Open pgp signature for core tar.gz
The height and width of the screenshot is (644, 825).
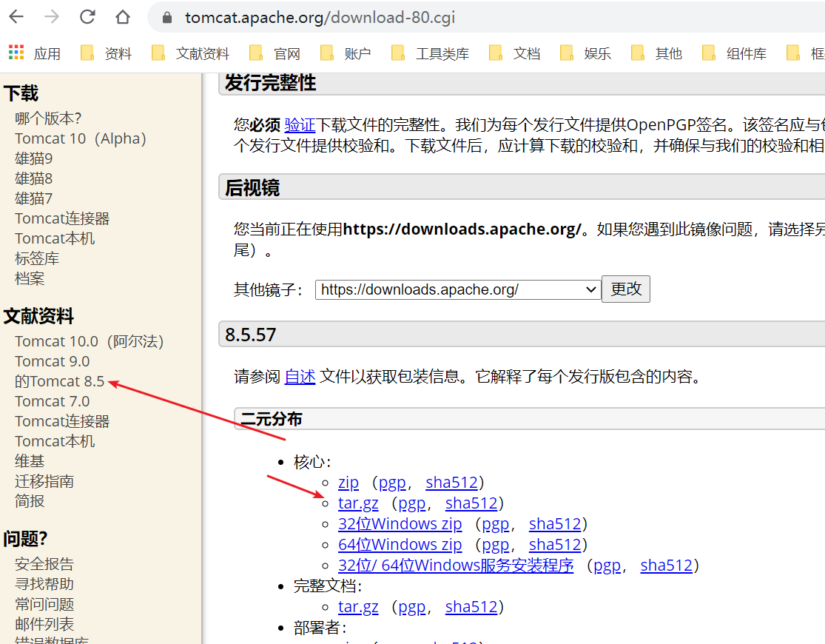pyautogui.click(x=411, y=504)
